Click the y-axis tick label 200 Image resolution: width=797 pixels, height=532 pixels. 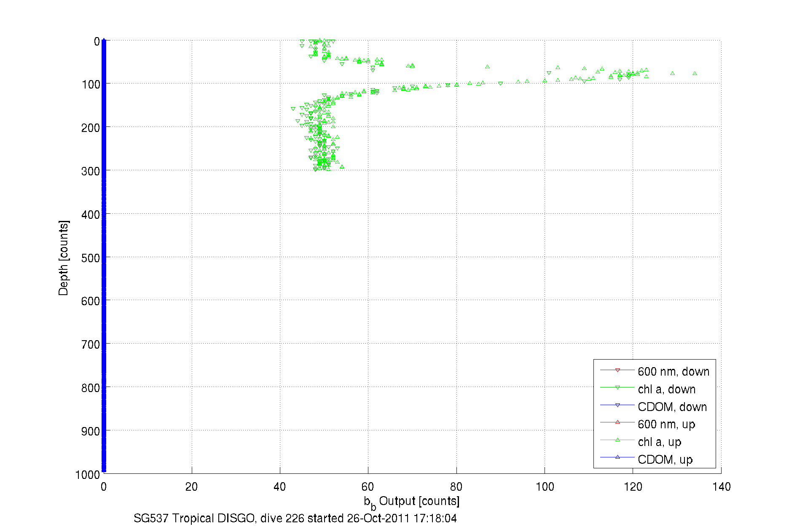click(91, 128)
